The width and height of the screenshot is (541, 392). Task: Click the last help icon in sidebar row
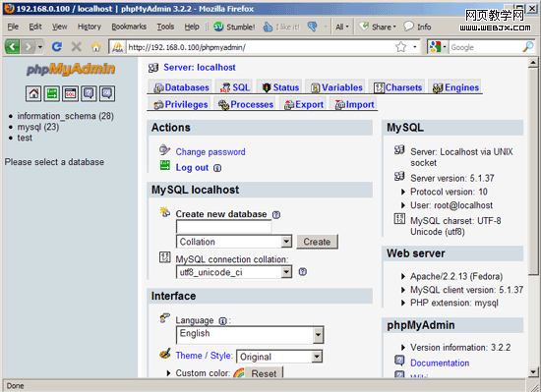[107, 93]
